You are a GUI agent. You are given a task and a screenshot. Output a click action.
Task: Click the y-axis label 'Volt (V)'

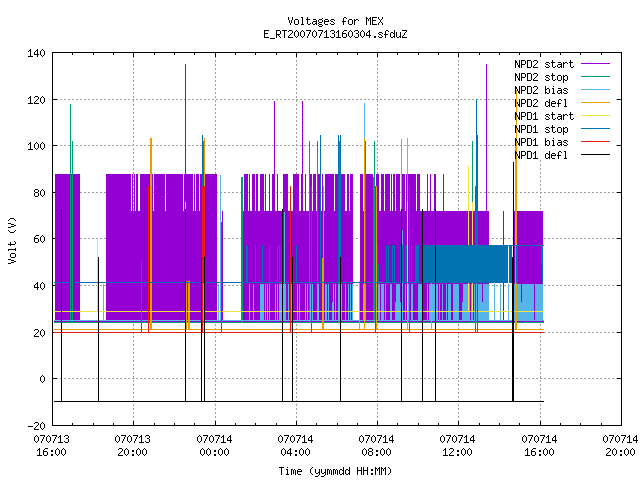pyautogui.click(x=13, y=240)
